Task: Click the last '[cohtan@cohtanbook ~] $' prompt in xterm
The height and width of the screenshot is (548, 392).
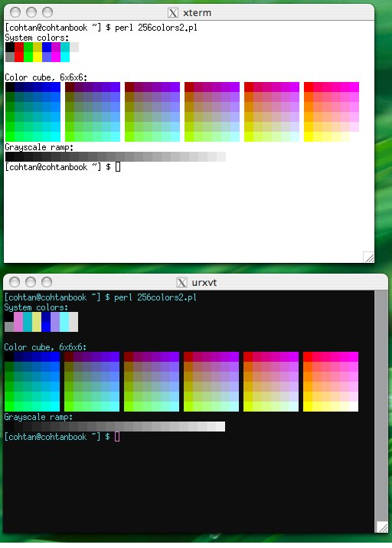Action: (57, 167)
